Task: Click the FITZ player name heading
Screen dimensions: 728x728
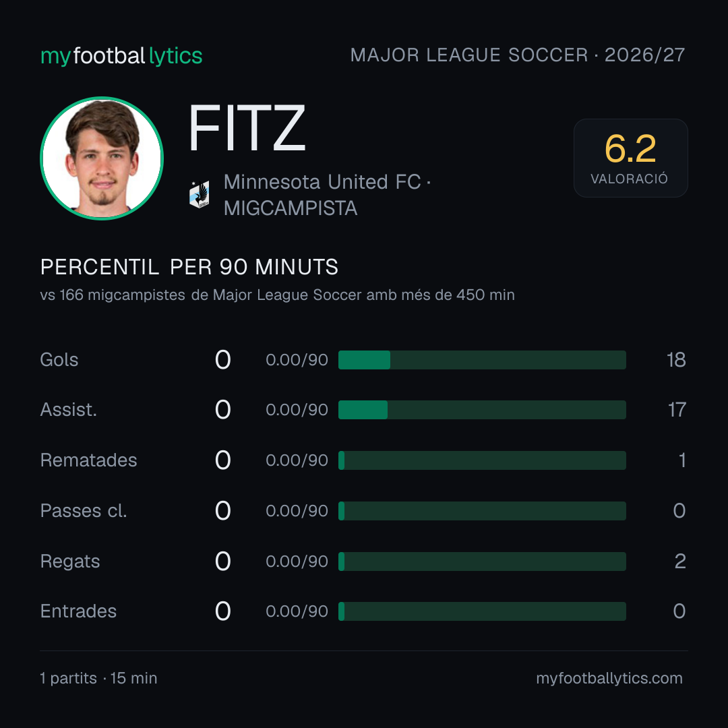Action: coord(247,128)
